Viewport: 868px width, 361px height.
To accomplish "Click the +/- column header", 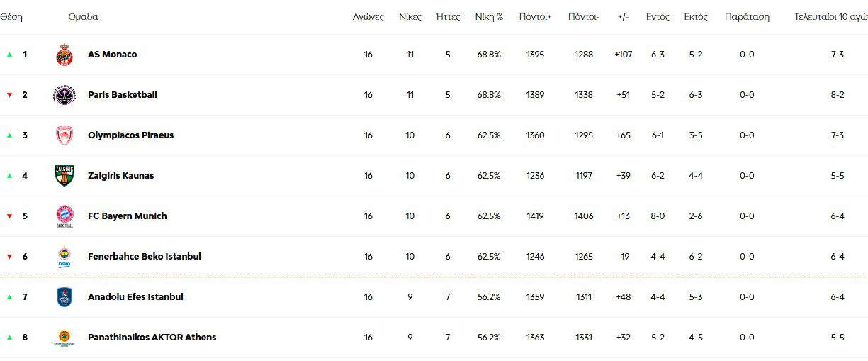I will pos(624,17).
